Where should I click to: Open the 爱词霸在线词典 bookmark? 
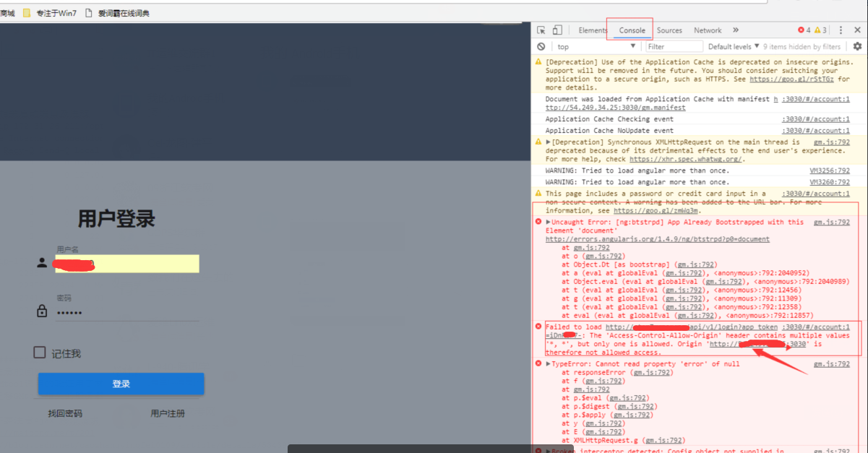tap(117, 13)
